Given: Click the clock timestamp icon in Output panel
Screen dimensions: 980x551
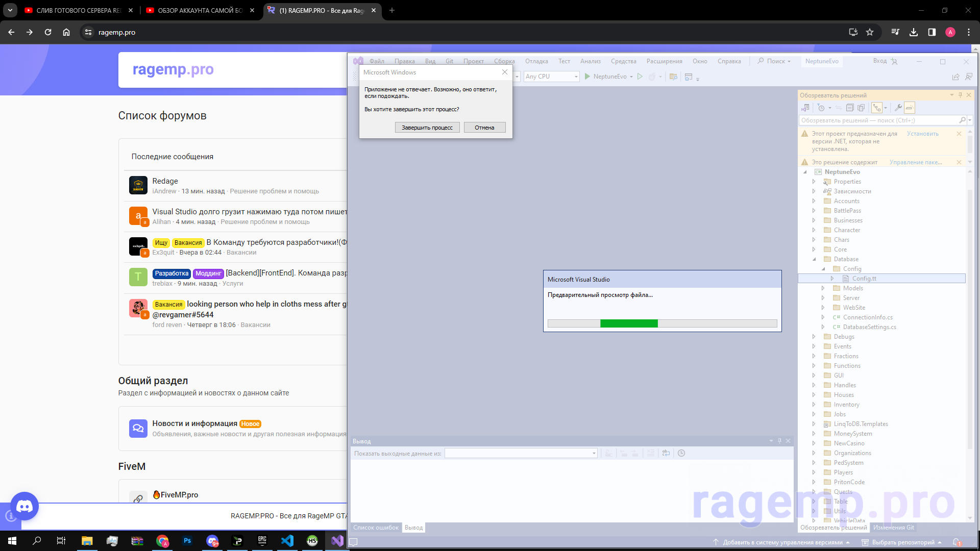Looking at the screenshot, I should [681, 453].
